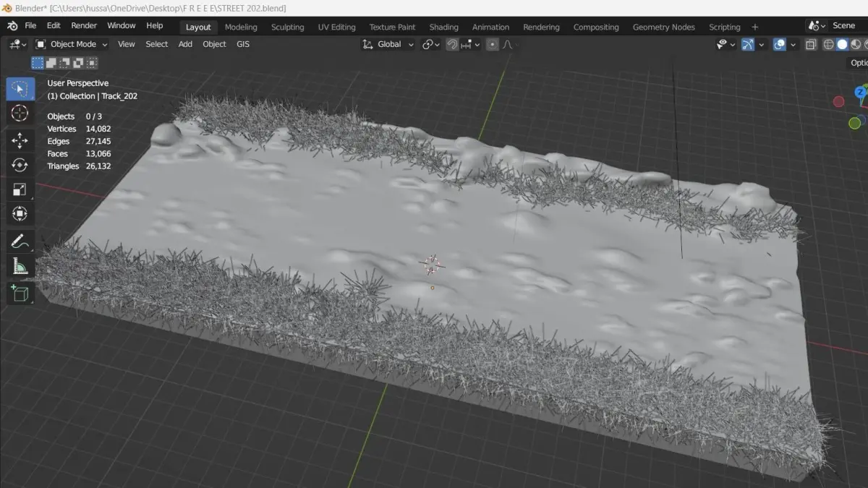
Task: Activate the Scale tool
Action: [20, 189]
